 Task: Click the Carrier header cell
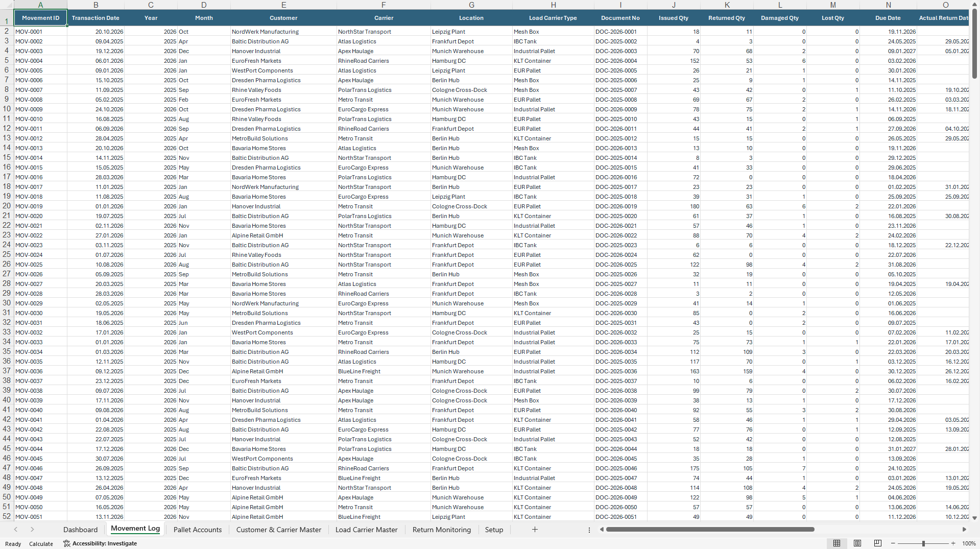384,18
